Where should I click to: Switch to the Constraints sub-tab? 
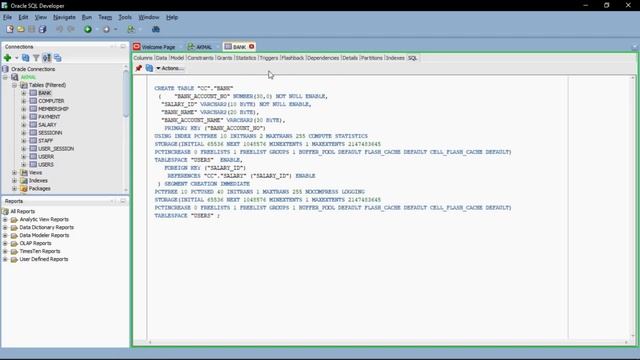click(200, 58)
